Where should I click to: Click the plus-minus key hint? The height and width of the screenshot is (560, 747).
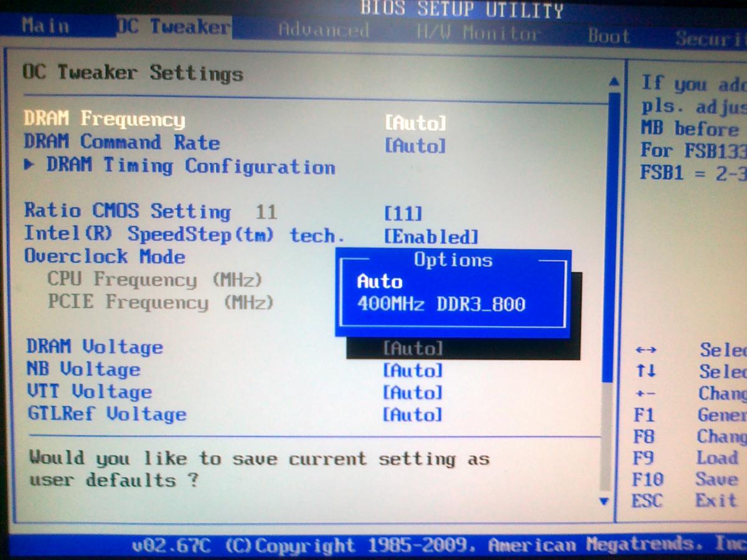tap(646, 394)
